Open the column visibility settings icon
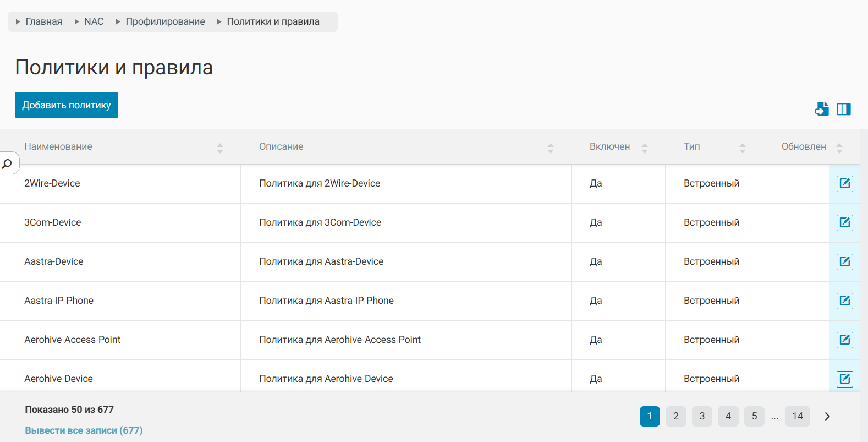Screen dimensions: 868x442 click(844, 109)
